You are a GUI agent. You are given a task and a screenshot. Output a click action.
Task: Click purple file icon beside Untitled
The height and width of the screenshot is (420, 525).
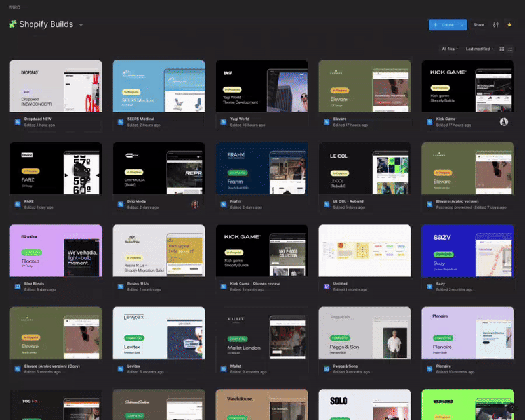click(x=327, y=286)
